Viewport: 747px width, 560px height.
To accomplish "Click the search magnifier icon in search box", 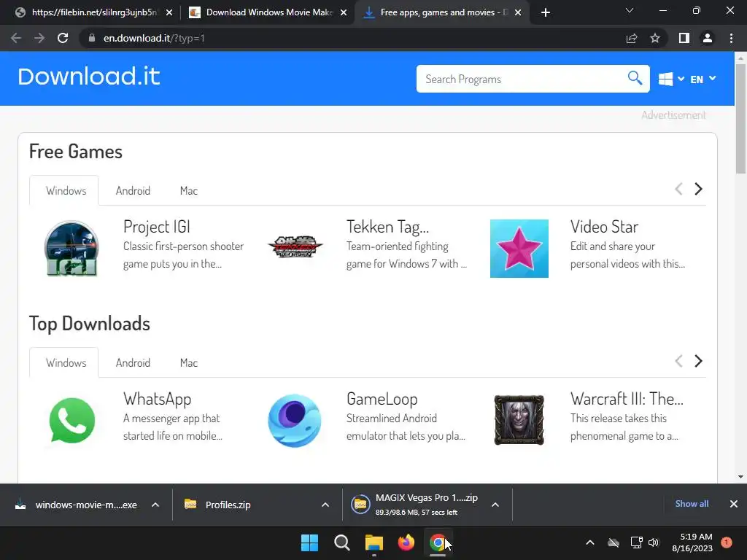I will 635,77.
